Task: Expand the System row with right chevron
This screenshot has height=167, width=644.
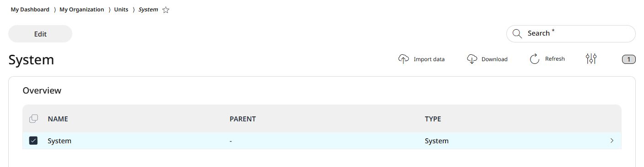Action: click(x=612, y=141)
